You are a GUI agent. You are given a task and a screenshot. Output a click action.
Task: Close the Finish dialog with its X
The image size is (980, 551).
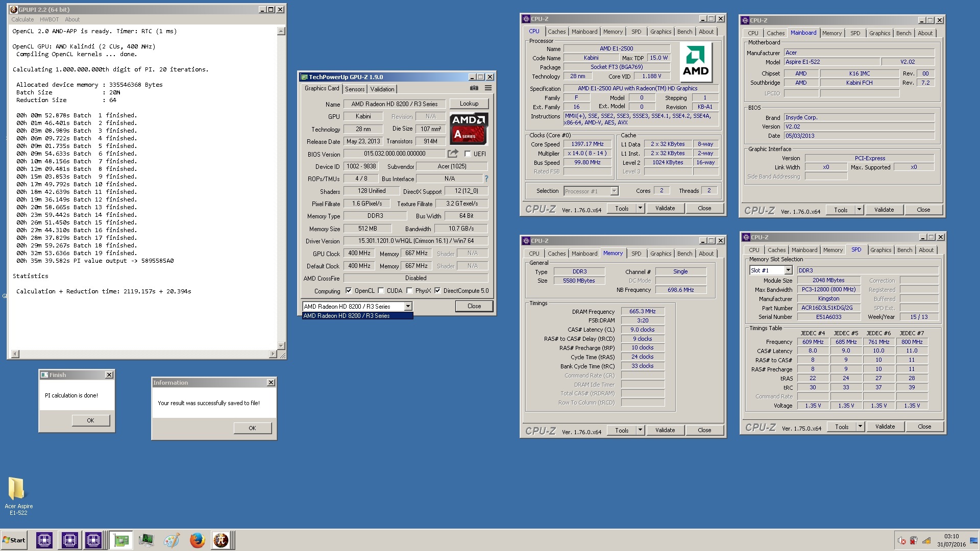click(109, 375)
